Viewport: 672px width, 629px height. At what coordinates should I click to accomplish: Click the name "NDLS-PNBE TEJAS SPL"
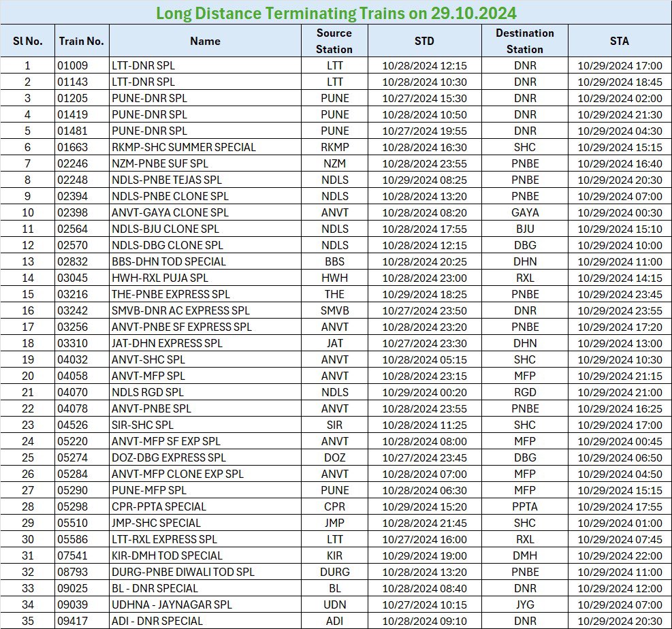pyautogui.click(x=167, y=180)
